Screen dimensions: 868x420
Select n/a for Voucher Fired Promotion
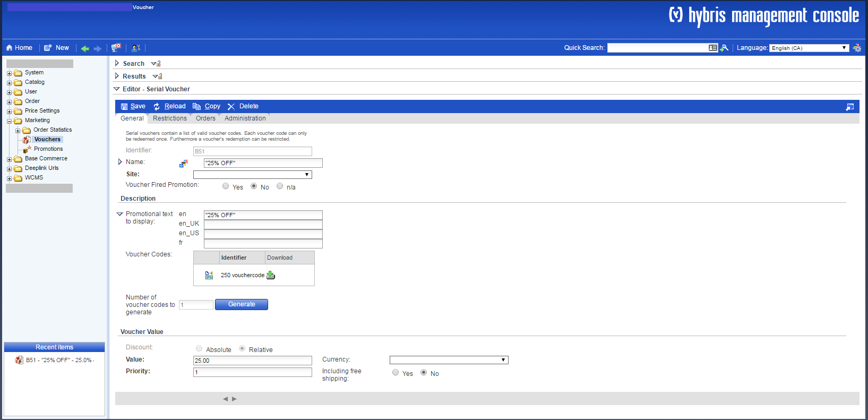coord(280,186)
